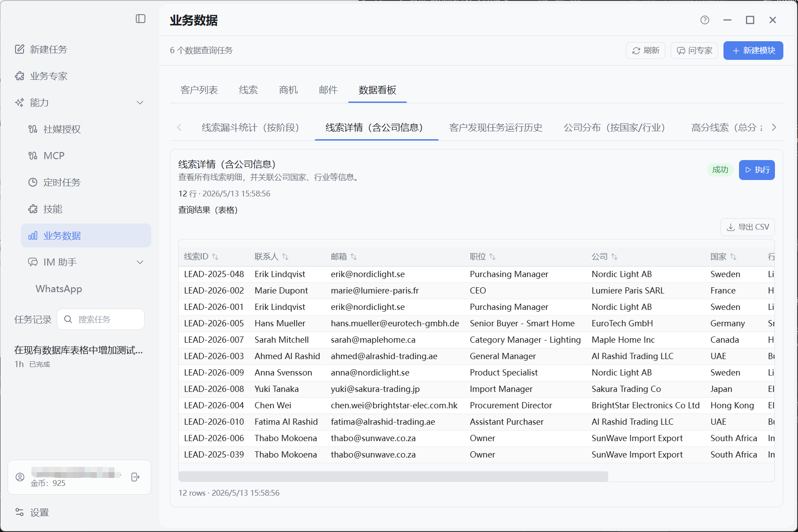
Task: Select position Category Manager - Lighting
Action: coord(525,340)
